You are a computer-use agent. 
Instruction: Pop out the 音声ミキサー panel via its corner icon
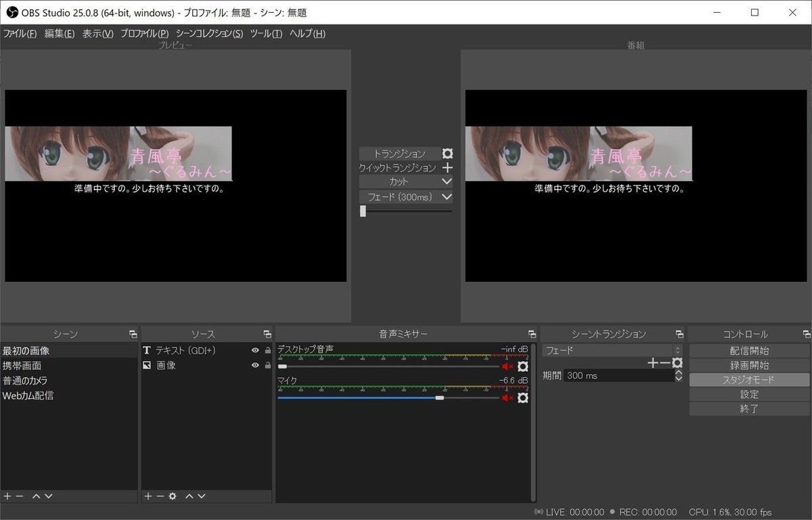point(532,333)
